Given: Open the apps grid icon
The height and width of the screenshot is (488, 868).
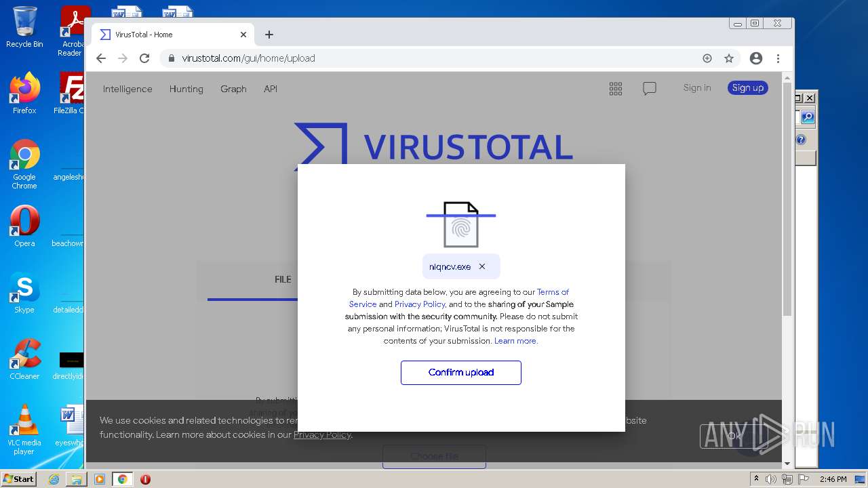Looking at the screenshot, I should (616, 89).
